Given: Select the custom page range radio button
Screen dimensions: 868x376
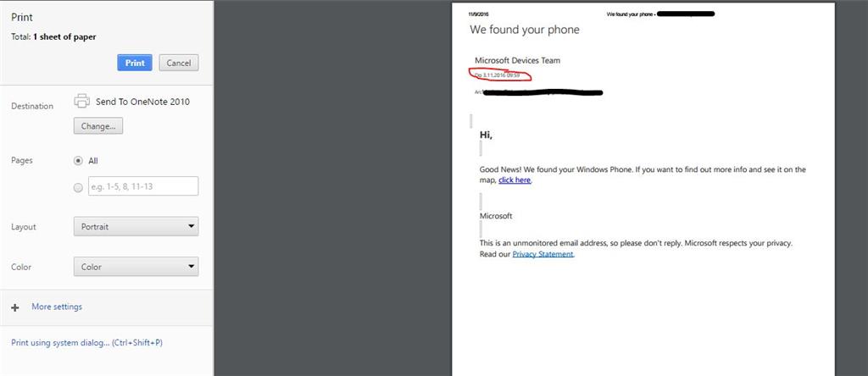Looking at the screenshot, I should tap(78, 187).
